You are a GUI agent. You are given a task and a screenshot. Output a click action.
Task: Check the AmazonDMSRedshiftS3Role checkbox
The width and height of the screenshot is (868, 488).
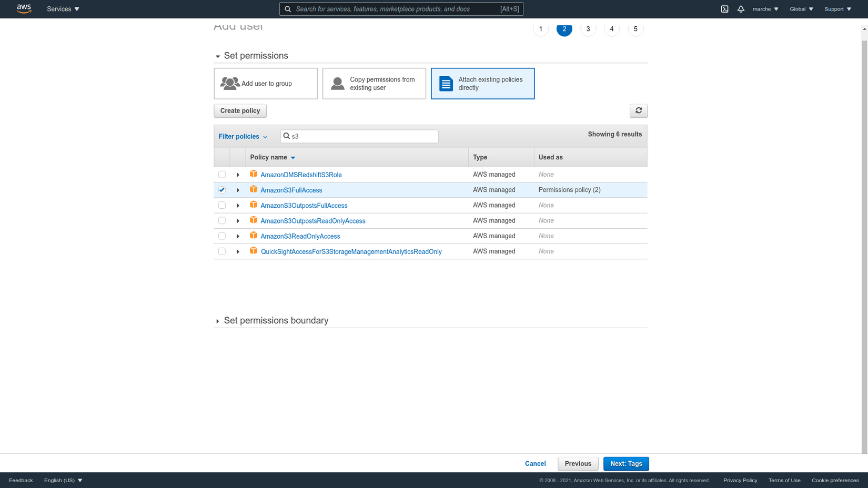[222, 175]
